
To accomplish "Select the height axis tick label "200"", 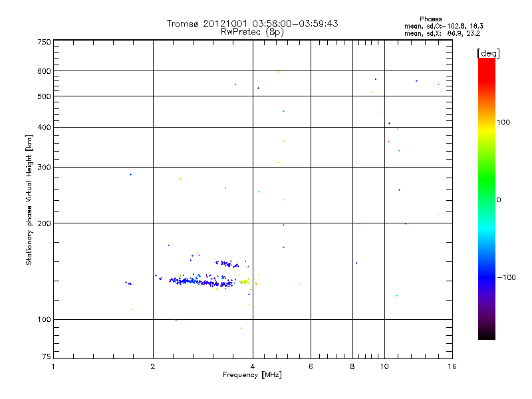I will pyautogui.click(x=45, y=223).
